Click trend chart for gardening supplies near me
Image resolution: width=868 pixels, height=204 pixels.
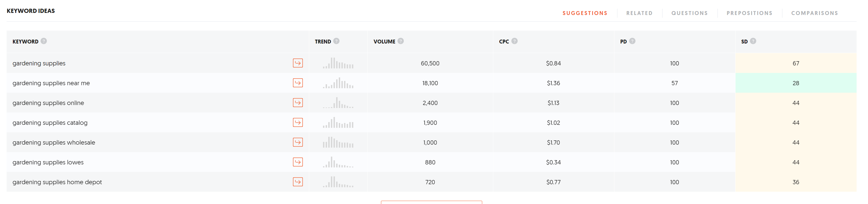(338, 83)
